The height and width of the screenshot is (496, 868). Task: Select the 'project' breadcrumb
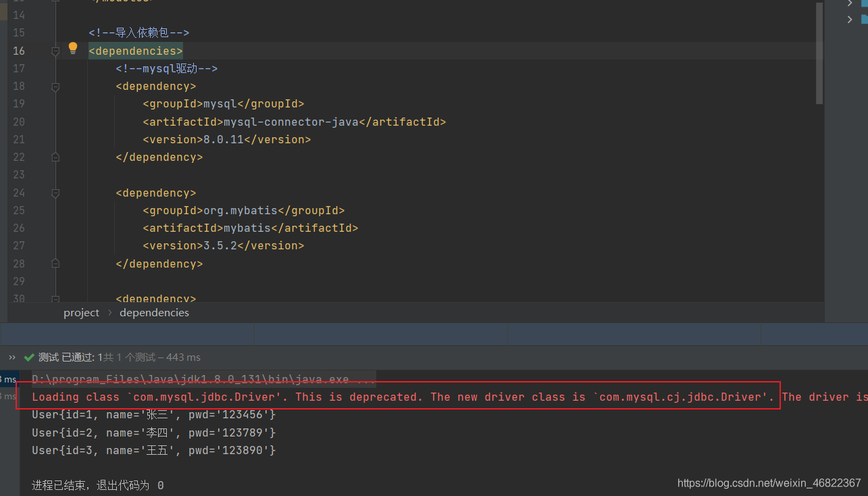pos(81,313)
